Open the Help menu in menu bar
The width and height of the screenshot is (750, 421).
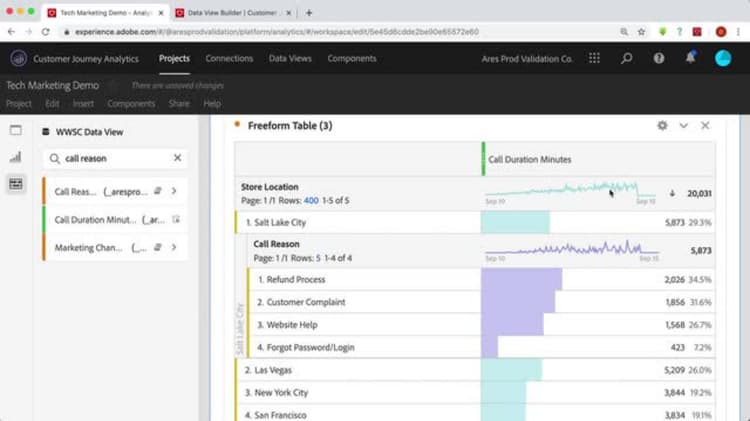click(212, 103)
